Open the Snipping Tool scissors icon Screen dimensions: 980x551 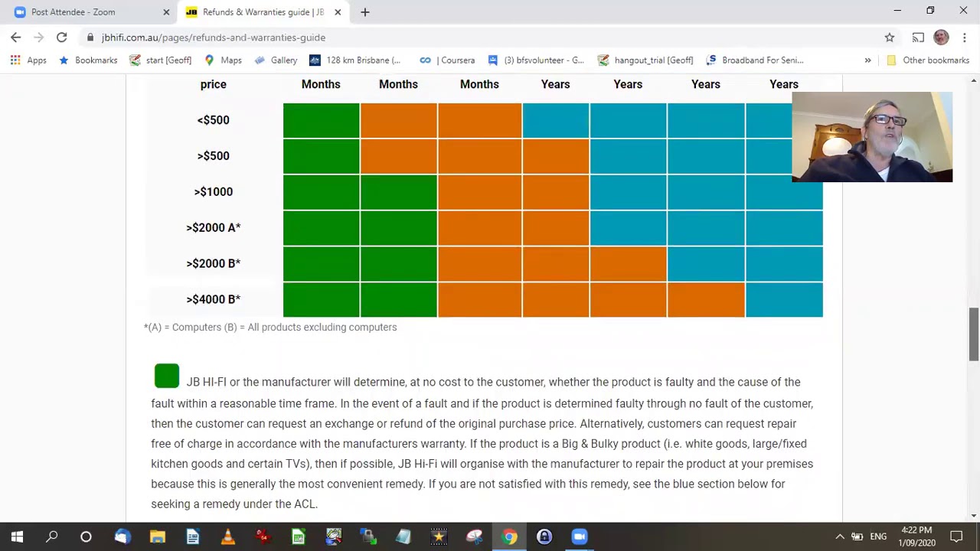(474, 536)
